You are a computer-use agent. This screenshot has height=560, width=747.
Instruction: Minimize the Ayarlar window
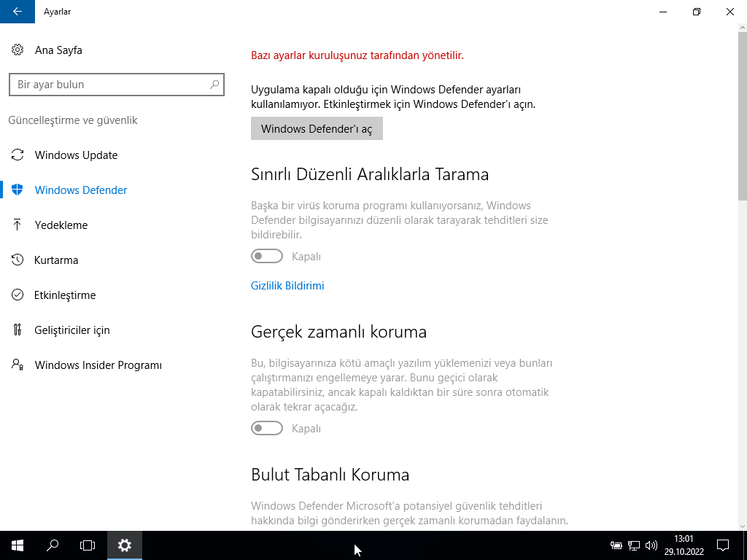pyautogui.click(x=663, y=12)
